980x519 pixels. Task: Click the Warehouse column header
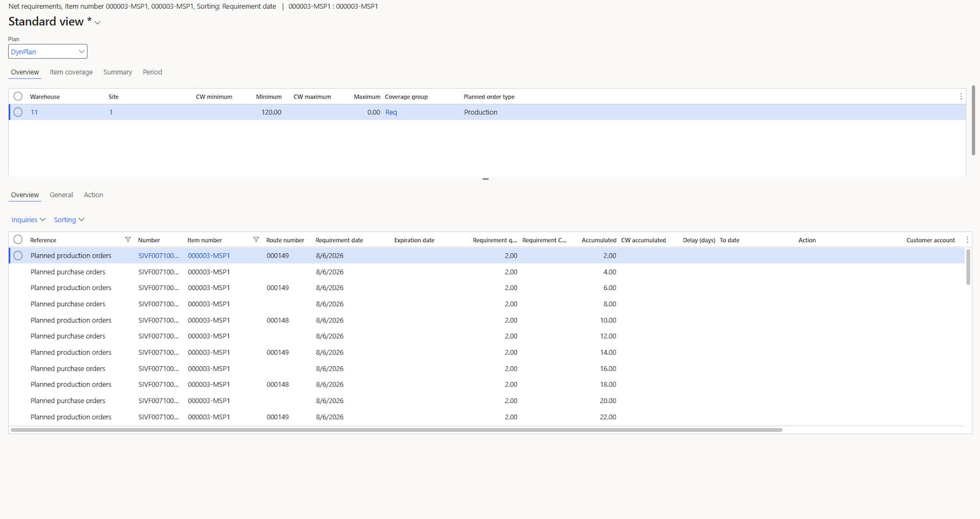pos(45,97)
